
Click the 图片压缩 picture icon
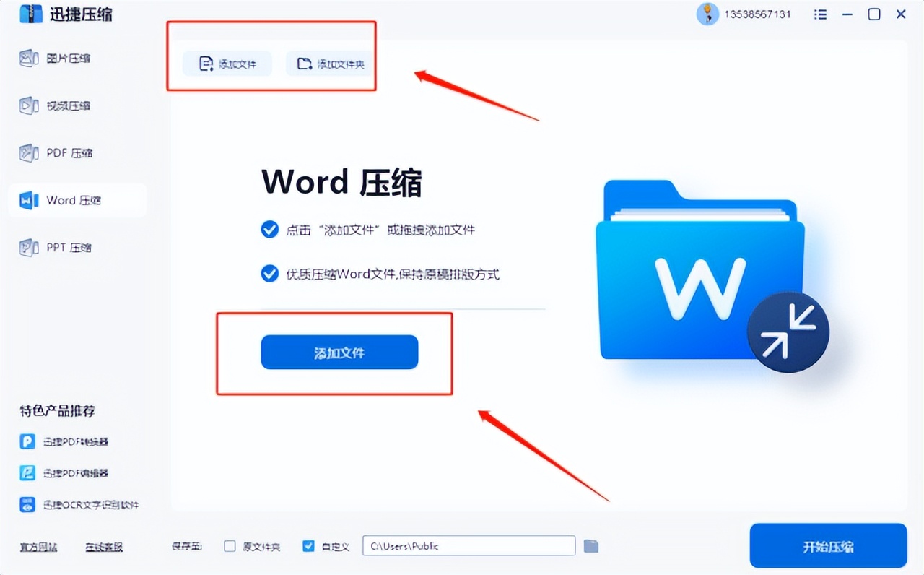[x=28, y=59]
